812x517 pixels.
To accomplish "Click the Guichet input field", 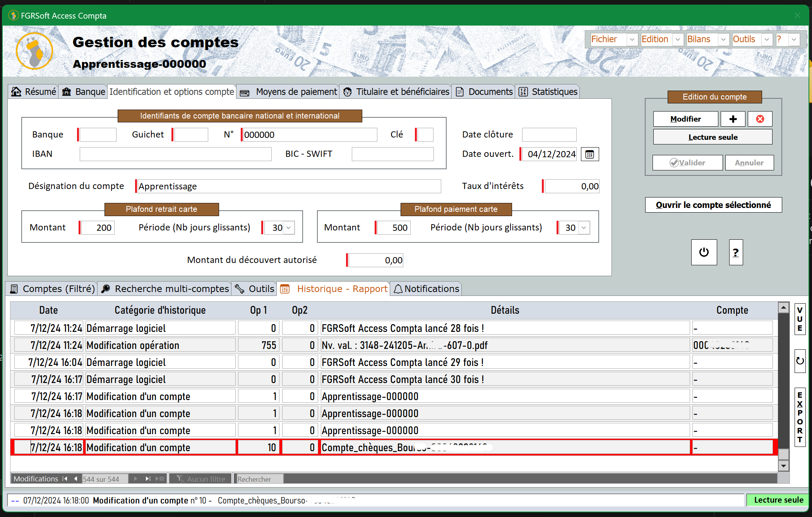I will point(191,135).
